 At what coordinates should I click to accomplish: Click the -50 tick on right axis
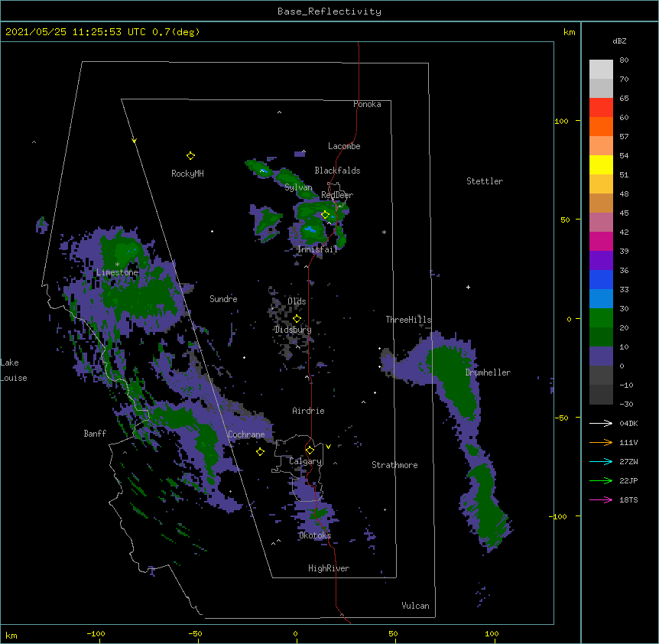(561, 418)
